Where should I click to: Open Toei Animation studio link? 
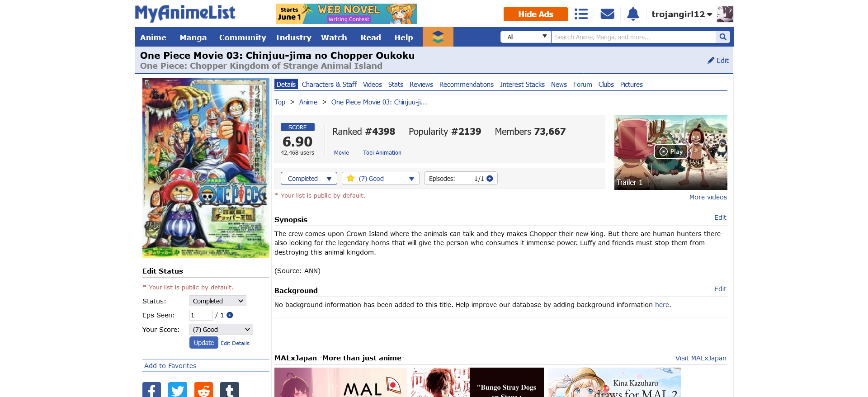tap(382, 153)
